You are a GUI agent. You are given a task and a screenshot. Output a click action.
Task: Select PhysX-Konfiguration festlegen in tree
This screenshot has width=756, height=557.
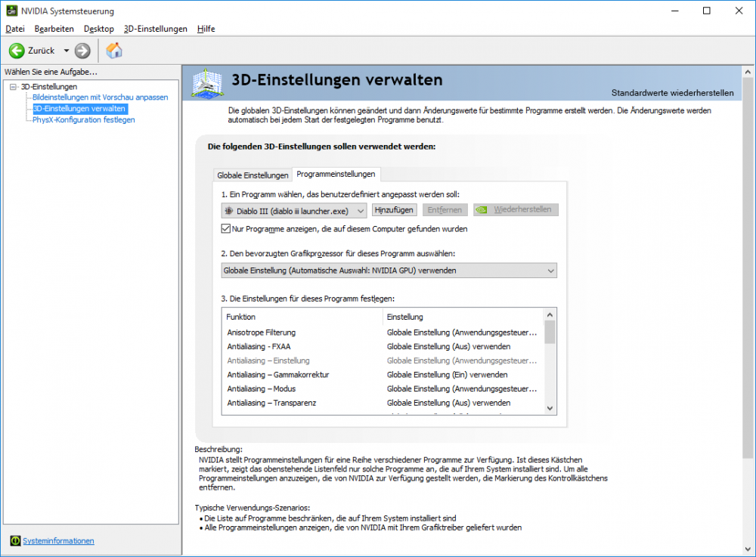pos(83,119)
